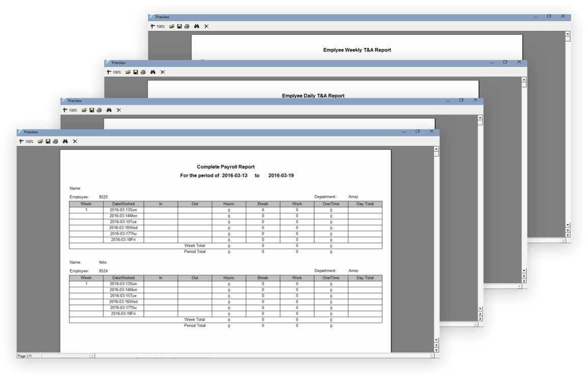Save the Emplyee Daily T&A Report preview

click(136, 72)
